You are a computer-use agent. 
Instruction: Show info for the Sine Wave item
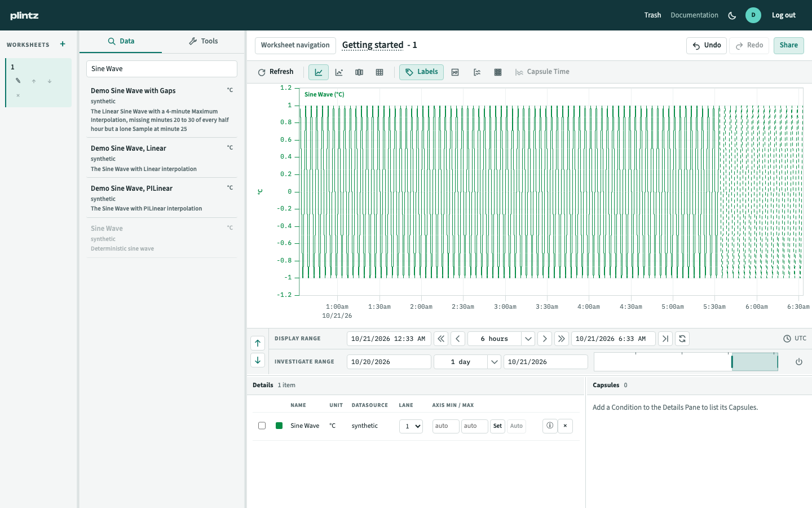[550, 426]
